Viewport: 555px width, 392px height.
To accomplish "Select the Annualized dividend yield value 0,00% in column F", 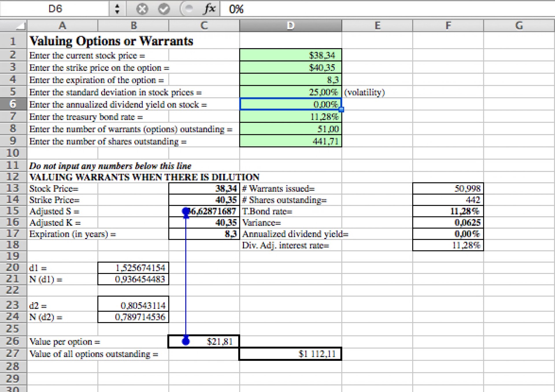I will point(448,234).
